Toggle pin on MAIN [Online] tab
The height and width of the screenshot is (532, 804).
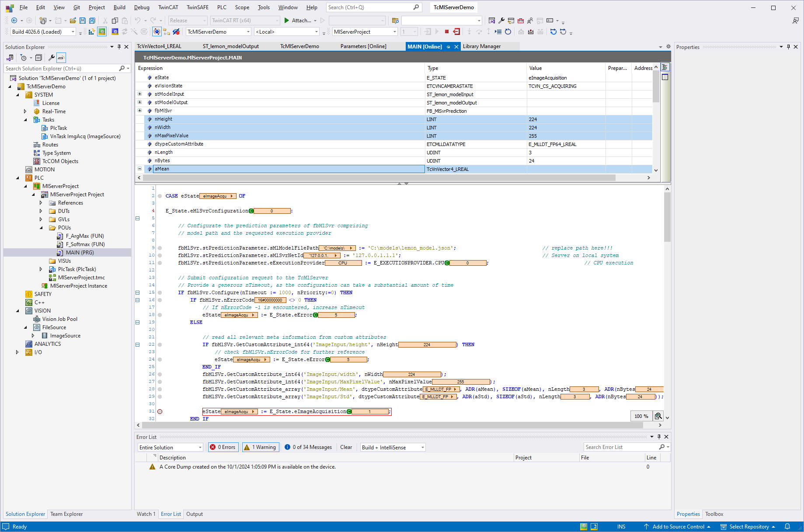448,47
